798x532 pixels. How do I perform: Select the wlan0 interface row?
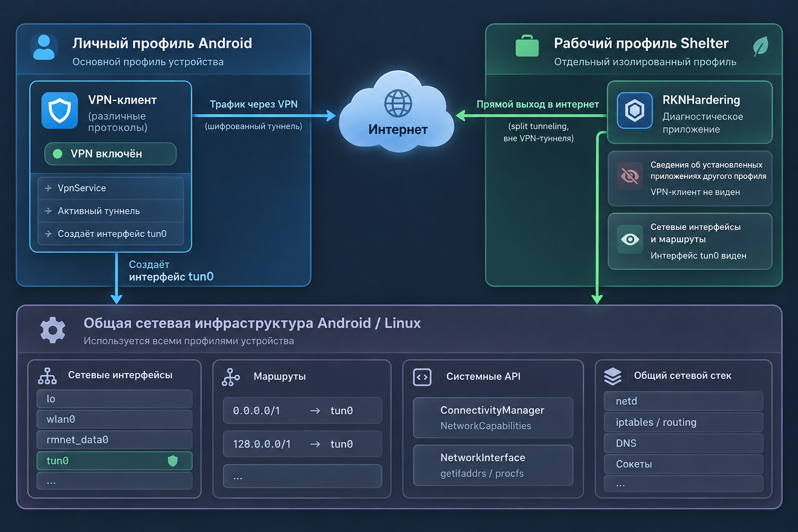(114, 419)
